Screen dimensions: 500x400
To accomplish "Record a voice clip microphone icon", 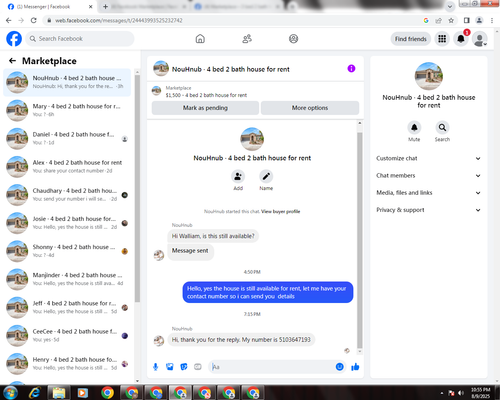I will [x=155, y=367].
